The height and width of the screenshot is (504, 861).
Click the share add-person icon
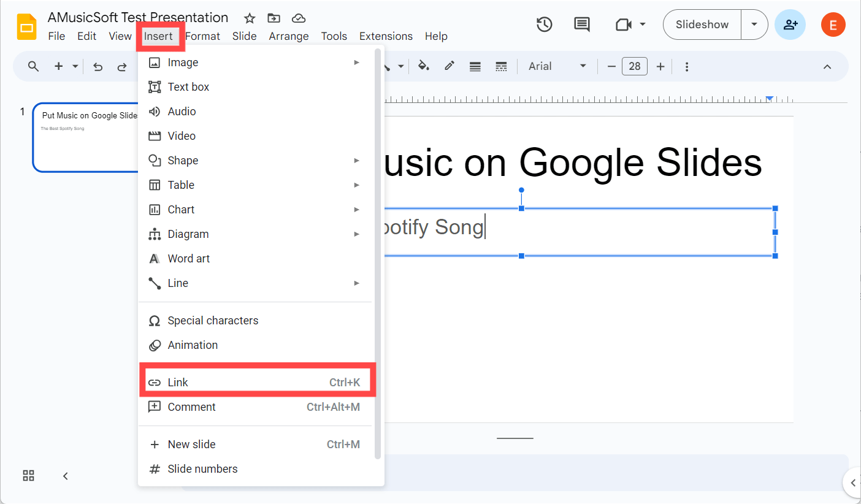(790, 25)
